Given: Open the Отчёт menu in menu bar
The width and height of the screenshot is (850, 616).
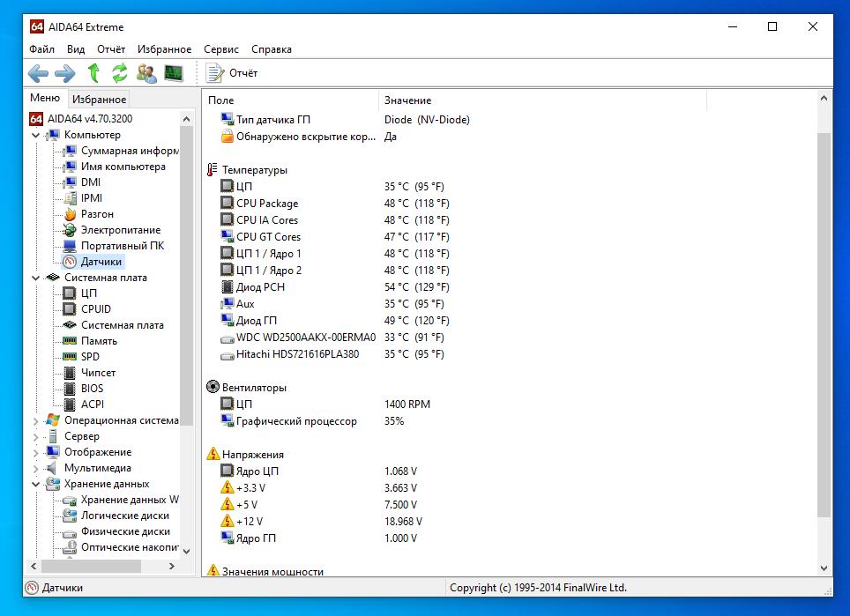Looking at the screenshot, I should pyautogui.click(x=111, y=49).
